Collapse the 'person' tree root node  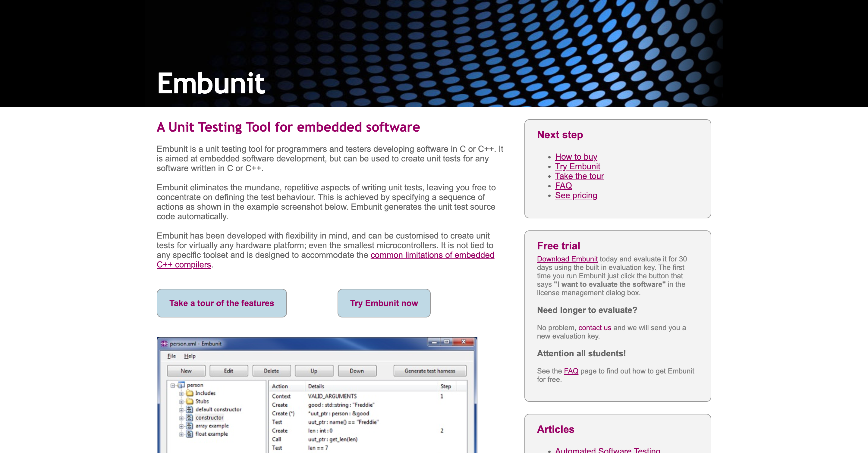172,385
